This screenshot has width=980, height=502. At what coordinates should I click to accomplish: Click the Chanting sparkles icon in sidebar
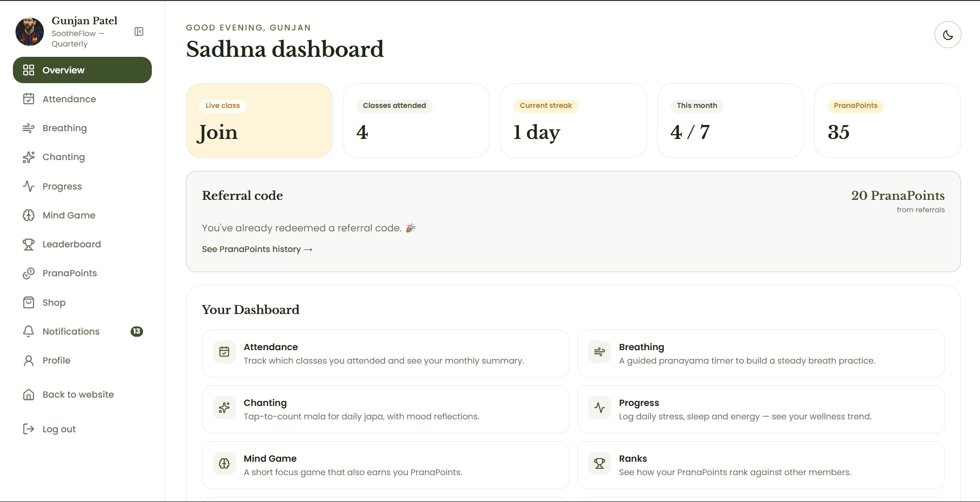coord(29,157)
